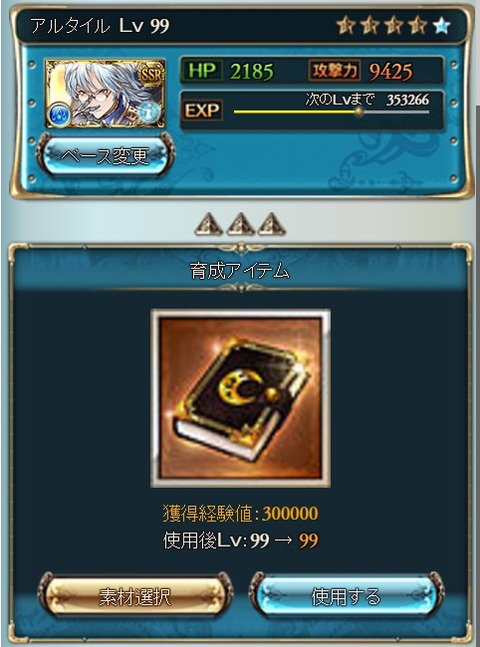Confirm with the 使用する button
Viewport: 480px width, 647px height.
346,597
